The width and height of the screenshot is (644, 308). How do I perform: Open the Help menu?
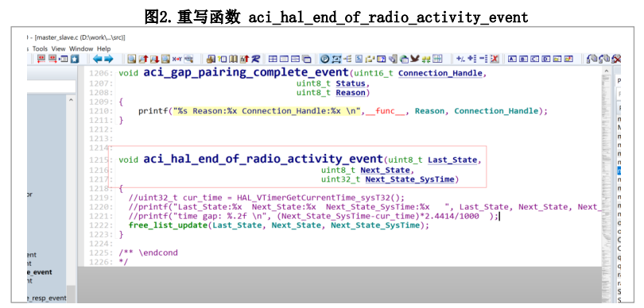103,48
